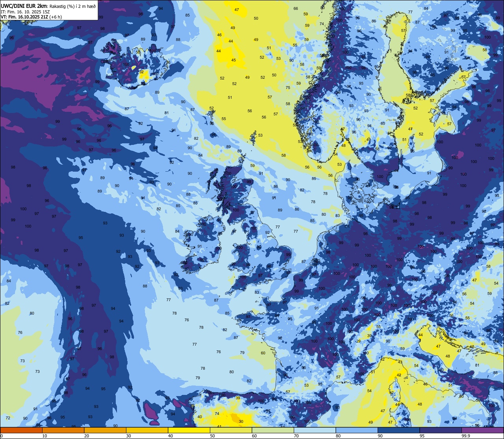This screenshot has width=504, height=439.
Task: Click the 60–70 pale green legend swatch
Action: click(x=273, y=430)
